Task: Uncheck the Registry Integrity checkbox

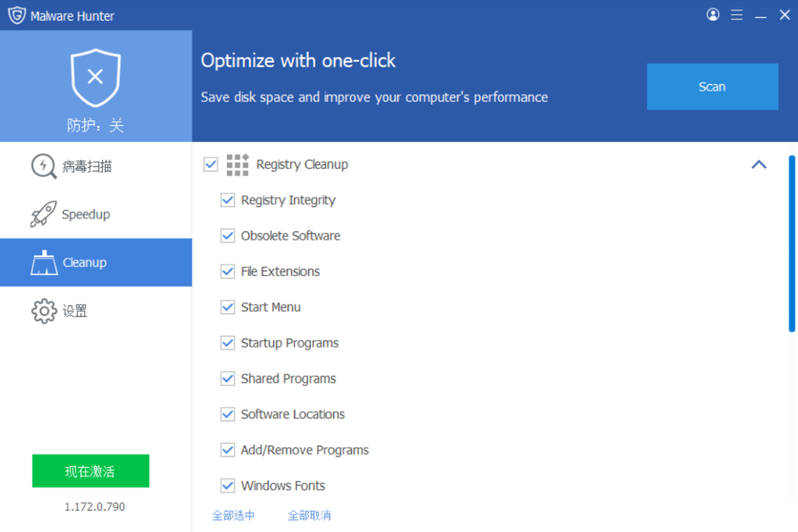Action: click(228, 199)
